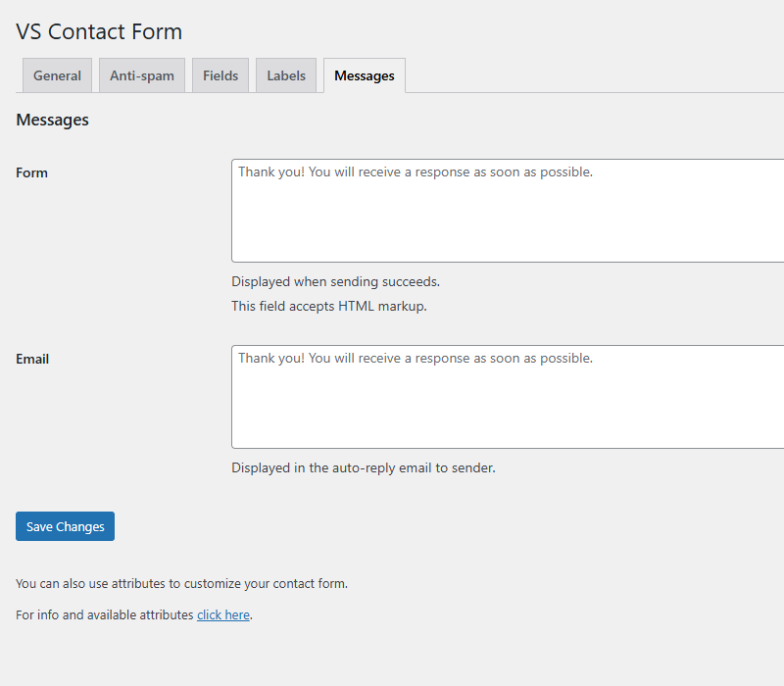Click the Messages section heading
Screen dimensions: 784x686
pos(52,119)
